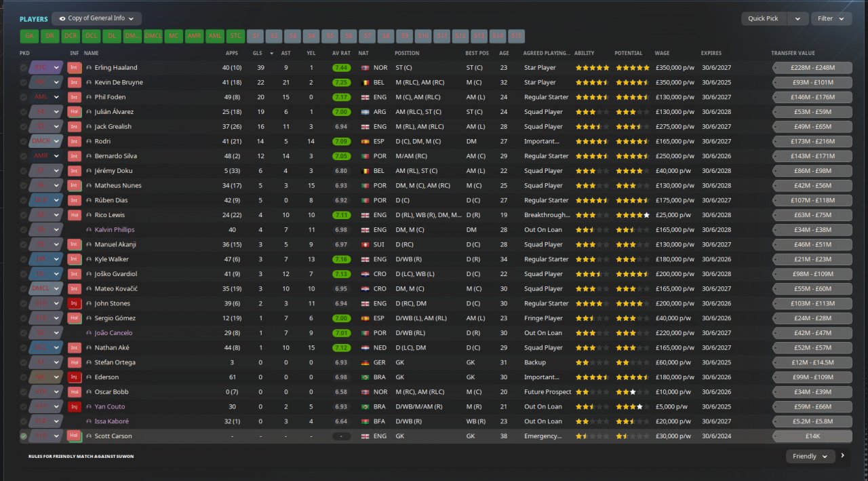Viewport: 868px width, 481px height.
Task: Toggle the picked checkbox for Rodri
Action: tap(24, 141)
